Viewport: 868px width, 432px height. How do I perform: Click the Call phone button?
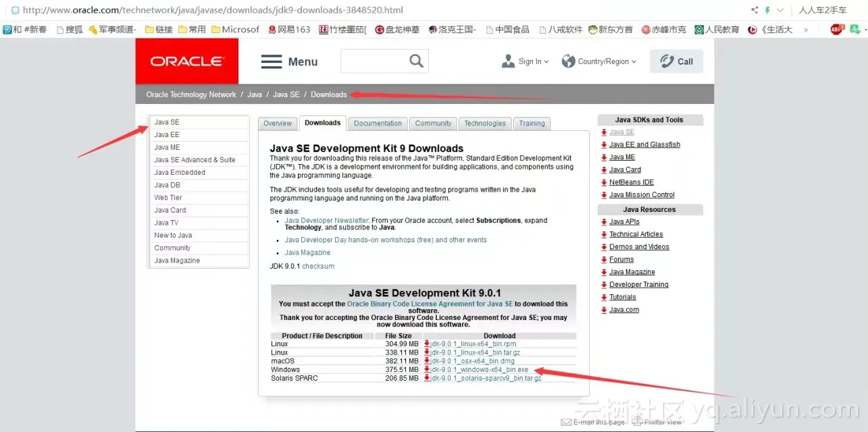tap(676, 61)
